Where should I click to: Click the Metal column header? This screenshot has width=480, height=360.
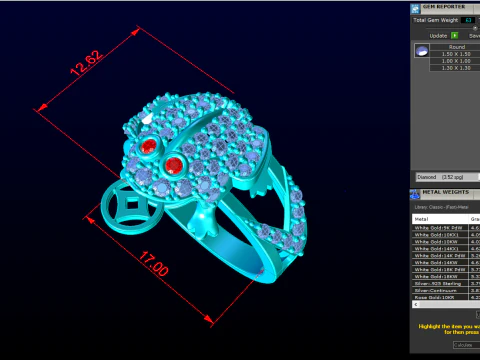[440, 219]
